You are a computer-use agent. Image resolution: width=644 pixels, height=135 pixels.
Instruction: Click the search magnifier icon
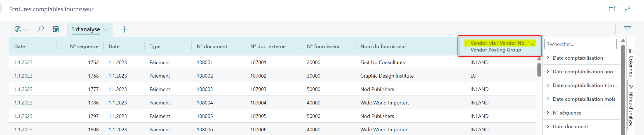pyautogui.click(x=40, y=29)
